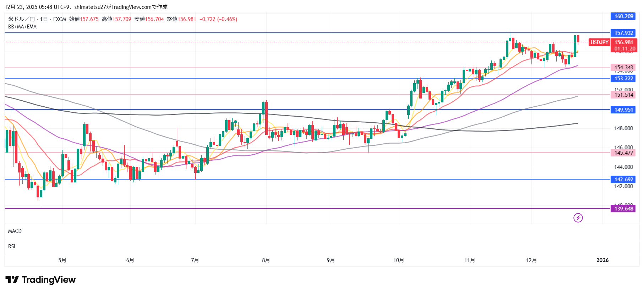The width and height of the screenshot is (644, 293).
Task: Select the 157.932 blue price label
Action: [624, 33]
